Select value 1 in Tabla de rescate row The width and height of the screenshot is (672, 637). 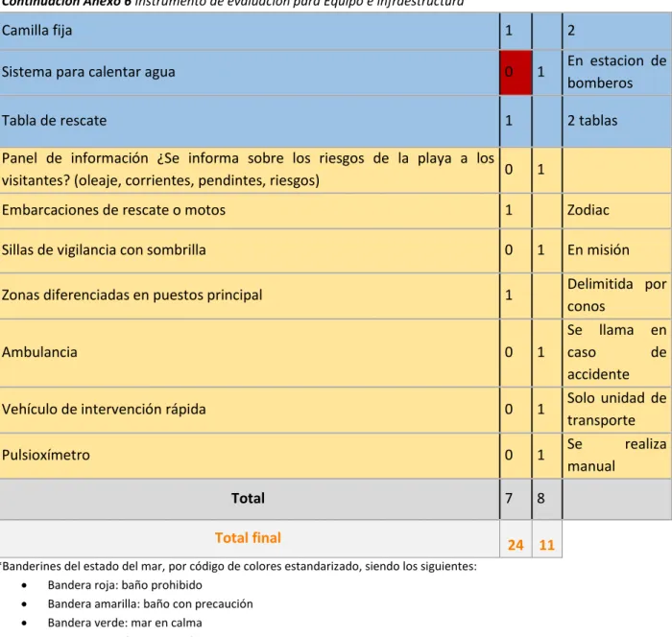509,120
